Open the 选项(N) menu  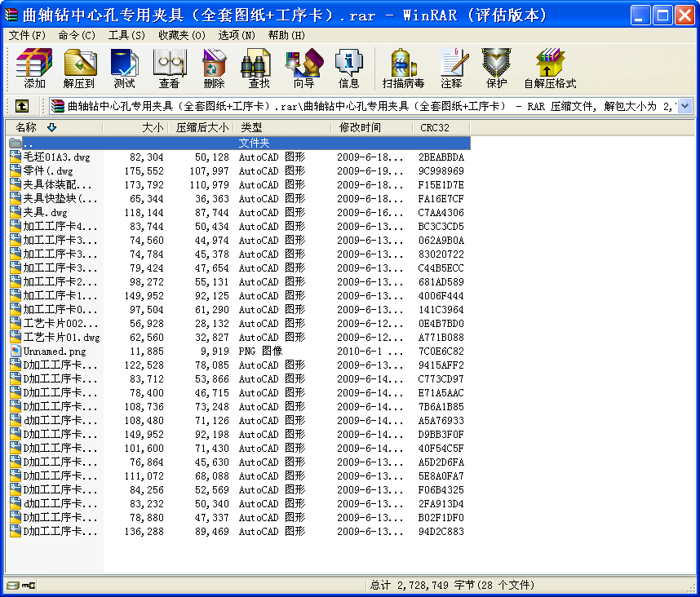coord(237,35)
